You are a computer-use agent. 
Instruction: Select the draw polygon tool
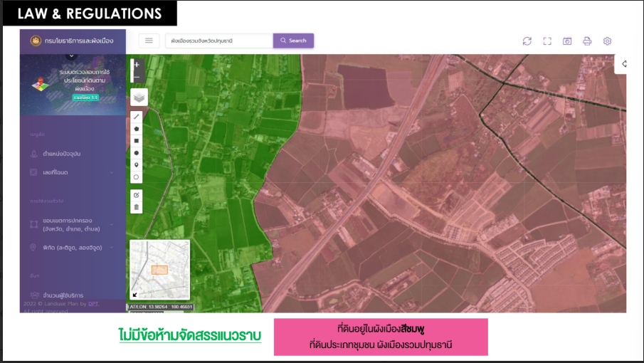[x=137, y=128]
